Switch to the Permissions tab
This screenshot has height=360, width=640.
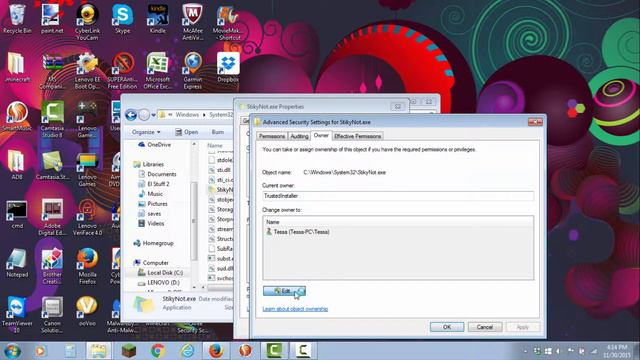click(272, 136)
